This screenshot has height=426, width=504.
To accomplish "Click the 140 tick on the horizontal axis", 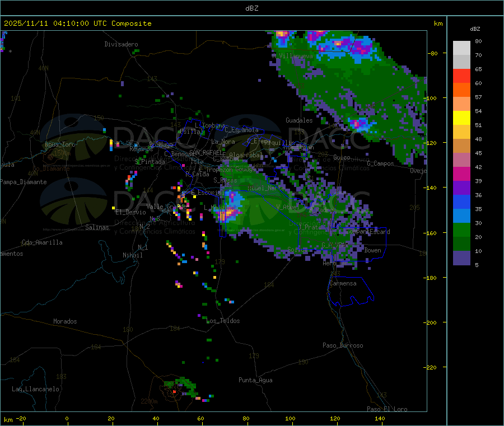I will tap(380, 419).
